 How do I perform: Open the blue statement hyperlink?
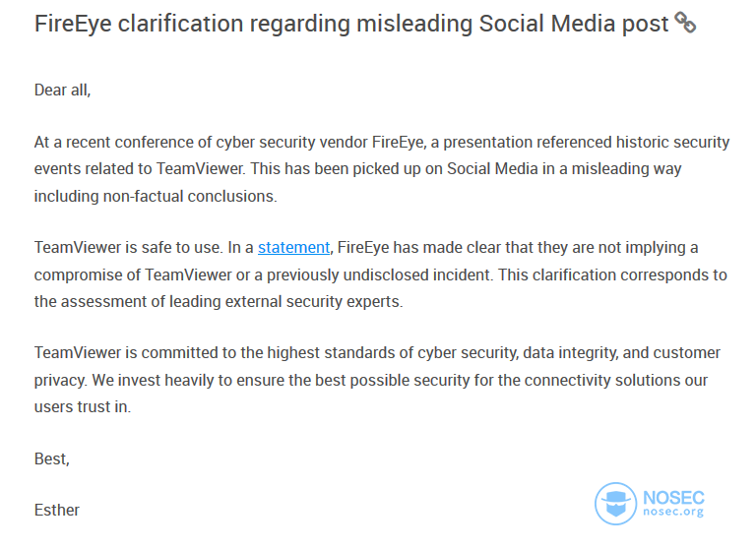pos(293,248)
